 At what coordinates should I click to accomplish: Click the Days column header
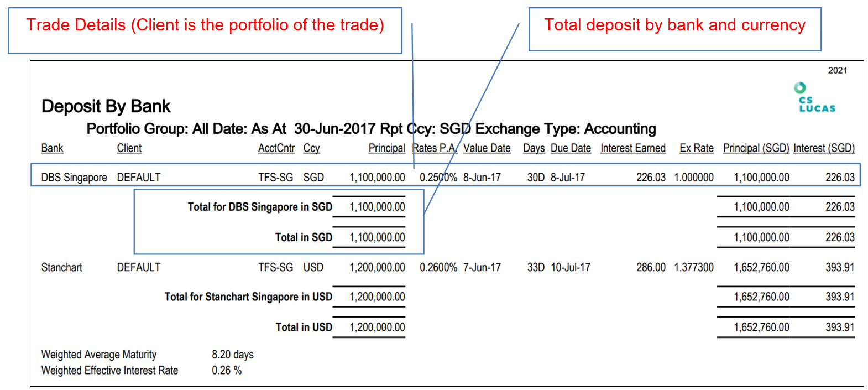534,148
